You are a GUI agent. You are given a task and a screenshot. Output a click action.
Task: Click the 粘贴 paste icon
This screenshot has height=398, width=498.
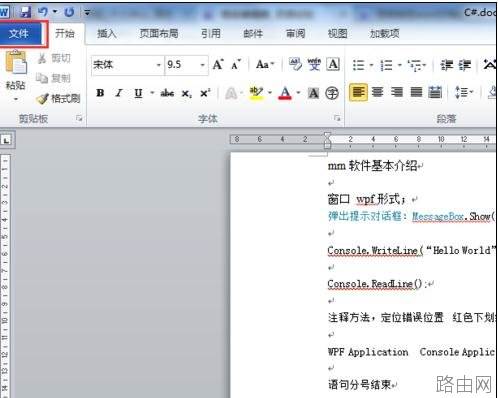coord(15,63)
